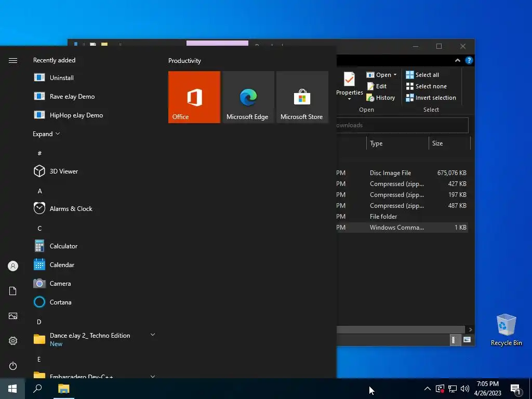Open Cortana app
The image size is (532, 399).
[95, 302]
